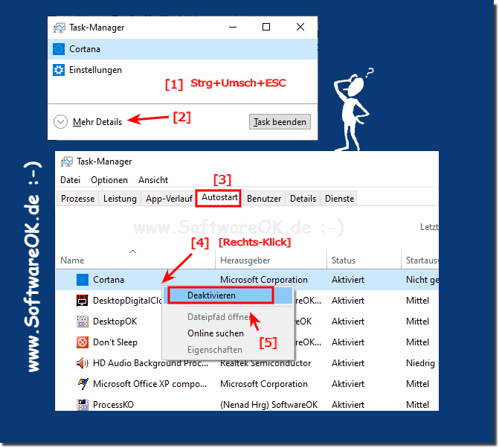Open the Datei menu
The width and height of the screenshot is (499, 448).
(71, 180)
